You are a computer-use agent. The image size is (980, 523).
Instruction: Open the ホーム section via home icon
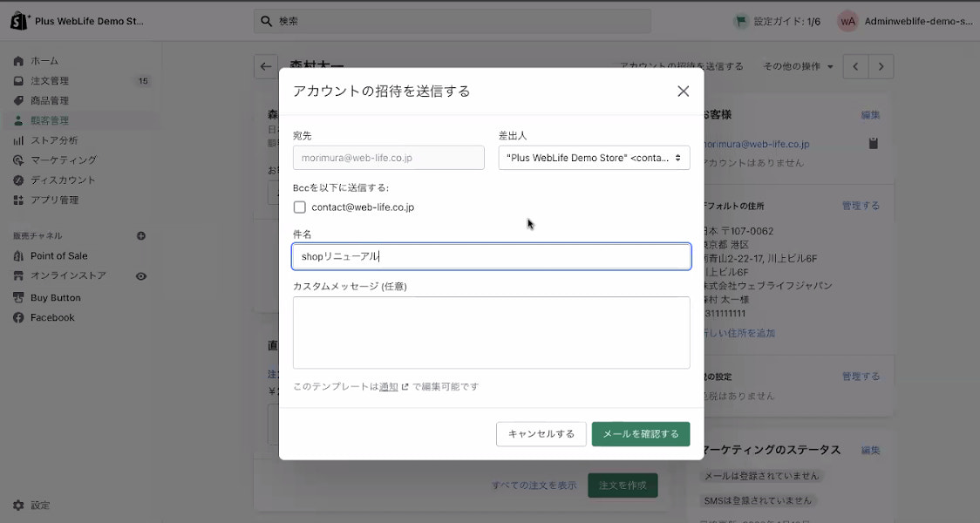[x=19, y=60]
